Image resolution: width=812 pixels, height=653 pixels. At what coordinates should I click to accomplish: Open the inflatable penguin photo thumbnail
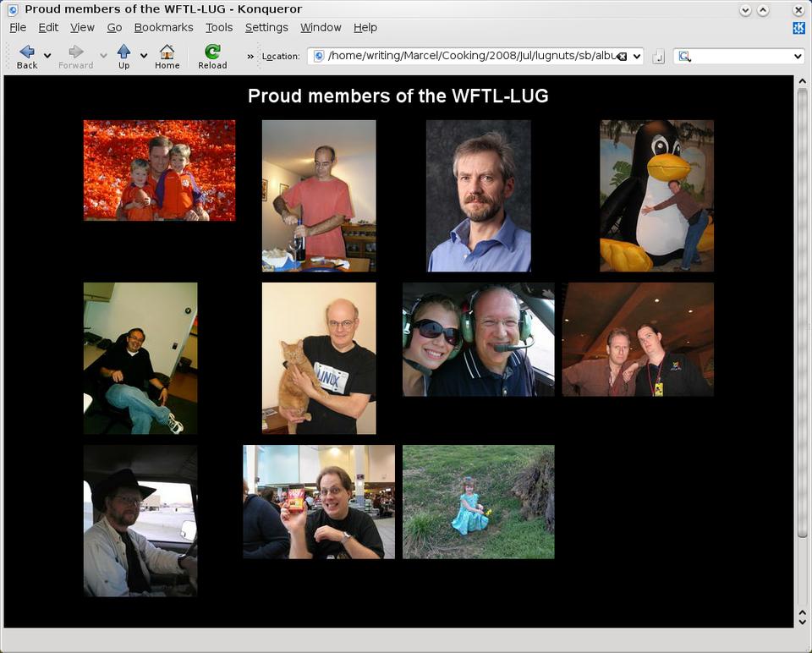pyautogui.click(x=656, y=195)
